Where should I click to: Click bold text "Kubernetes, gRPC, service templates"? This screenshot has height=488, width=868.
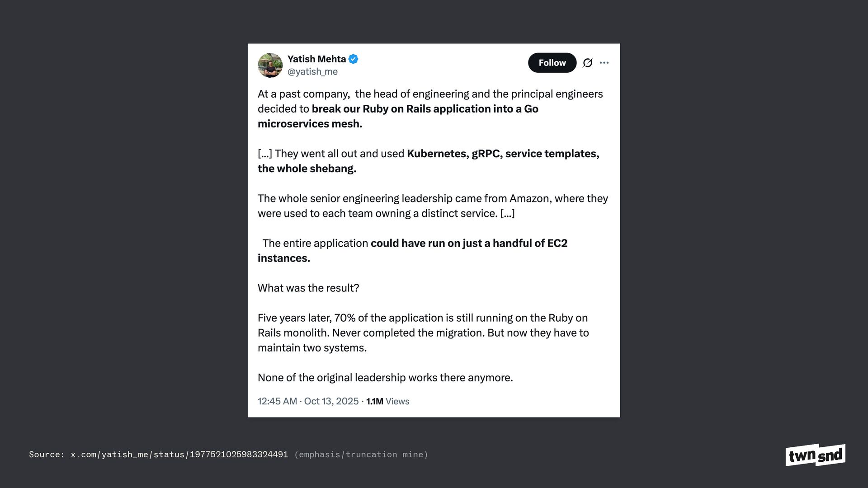coord(503,154)
